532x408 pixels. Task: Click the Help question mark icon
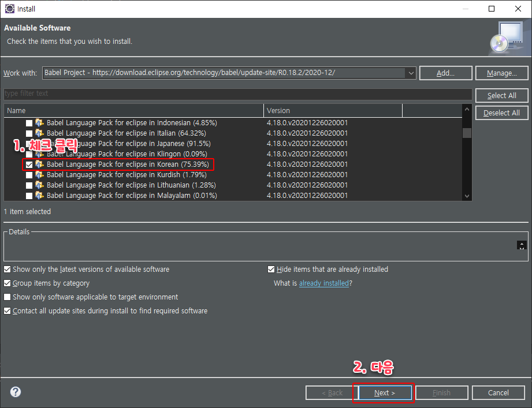[16, 392]
